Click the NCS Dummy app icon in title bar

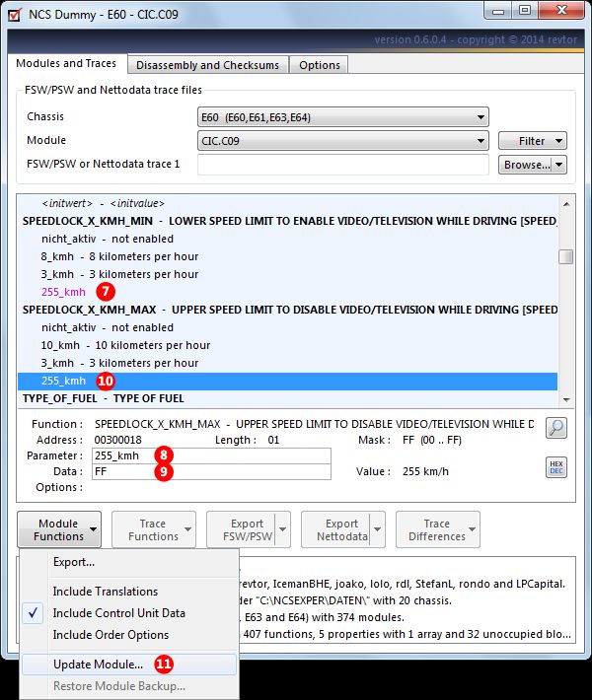tap(15, 14)
